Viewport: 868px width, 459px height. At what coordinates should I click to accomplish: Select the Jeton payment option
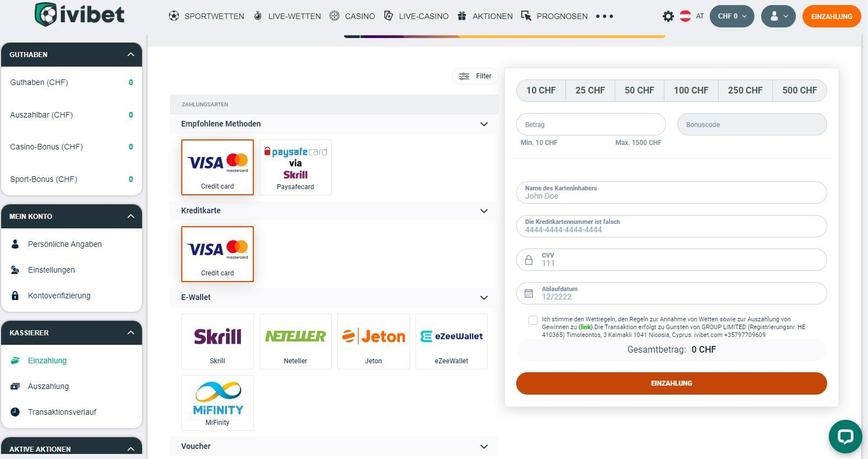coord(373,342)
